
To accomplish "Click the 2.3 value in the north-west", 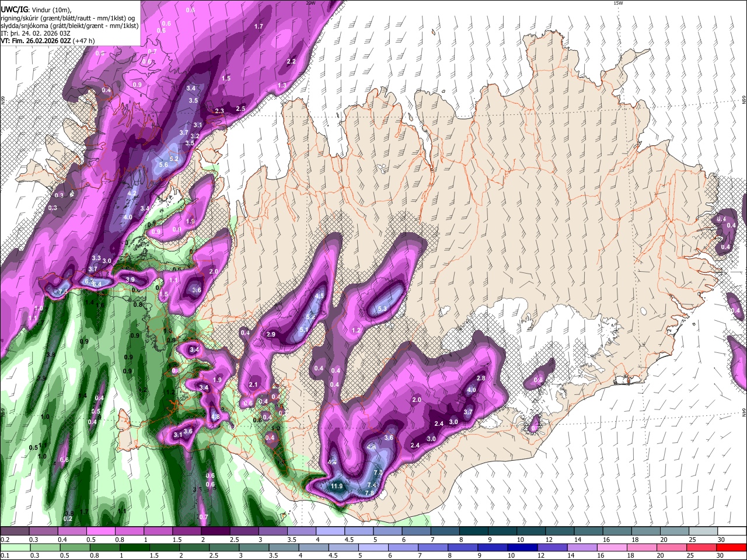I will 219,111.
